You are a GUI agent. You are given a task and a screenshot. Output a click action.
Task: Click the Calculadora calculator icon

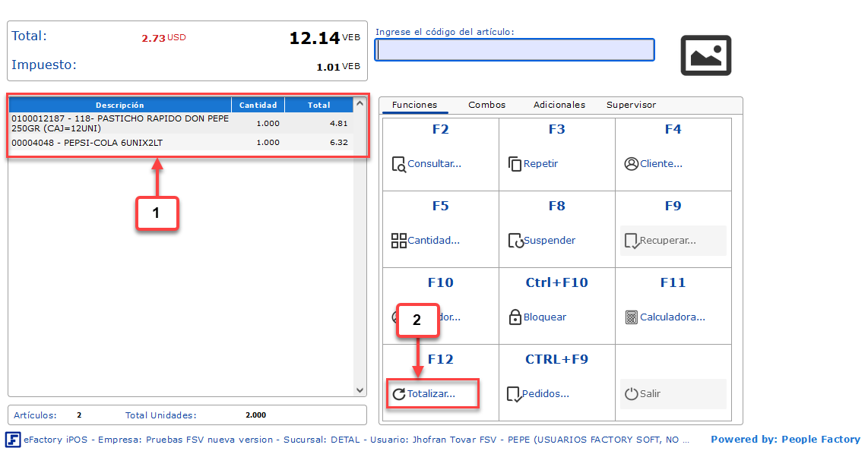(x=631, y=317)
